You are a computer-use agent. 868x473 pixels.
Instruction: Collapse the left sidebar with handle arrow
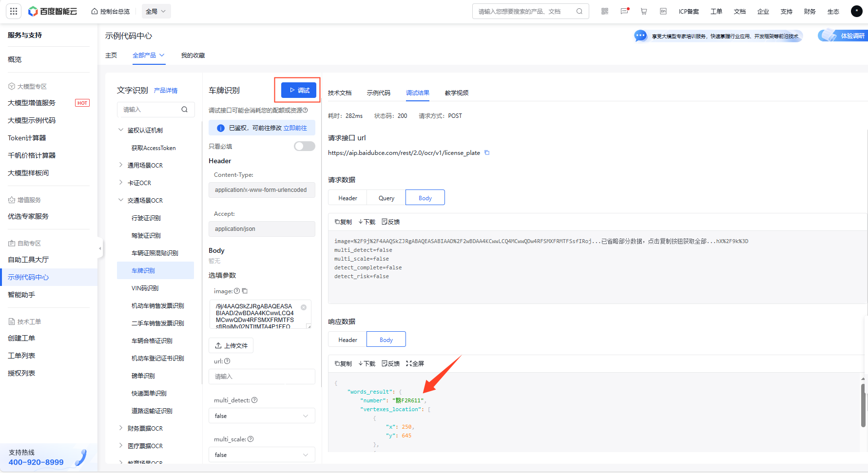pyautogui.click(x=100, y=248)
